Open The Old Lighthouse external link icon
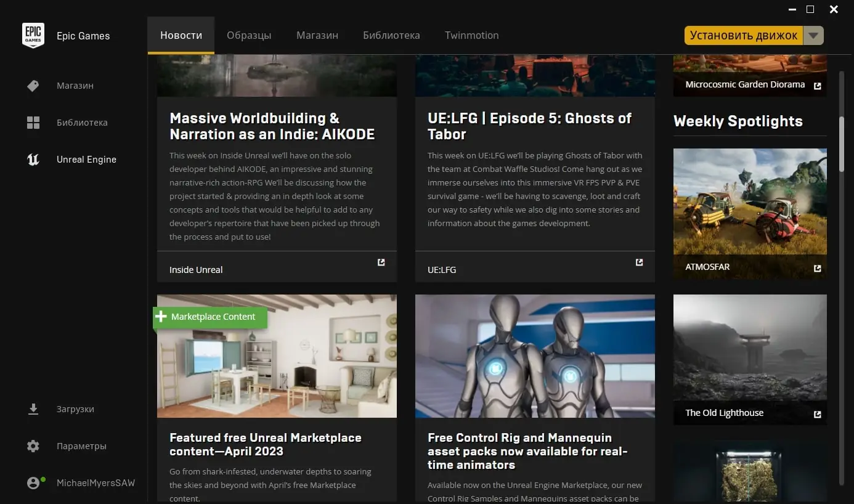This screenshot has height=504, width=854. click(817, 415)
